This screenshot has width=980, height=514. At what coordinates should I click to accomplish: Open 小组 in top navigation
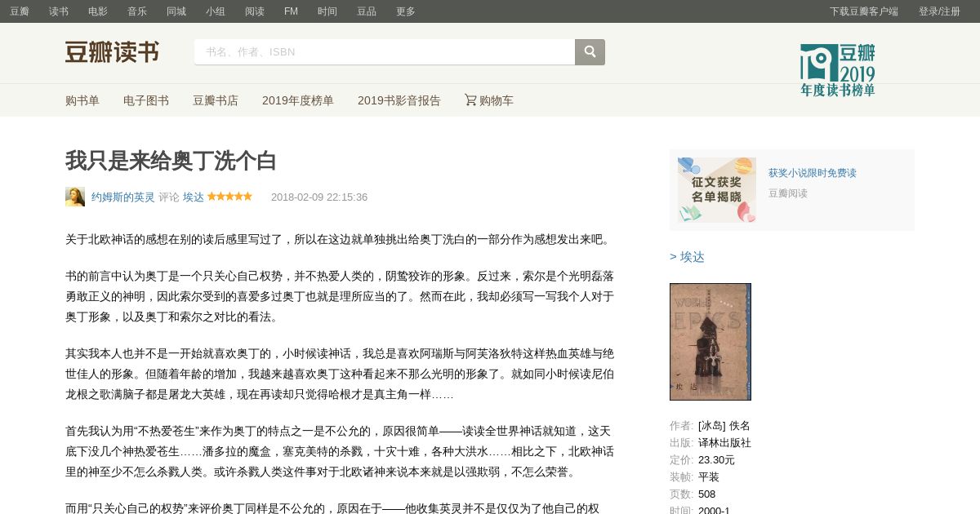pyautogui.click(x=216, y=11)
